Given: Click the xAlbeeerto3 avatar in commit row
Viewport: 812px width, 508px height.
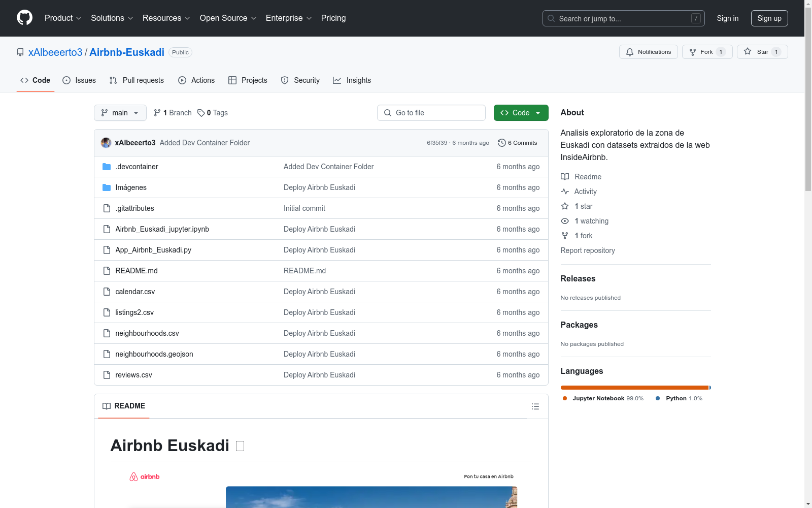Looking at the screenshot, I should pos(106,143).
